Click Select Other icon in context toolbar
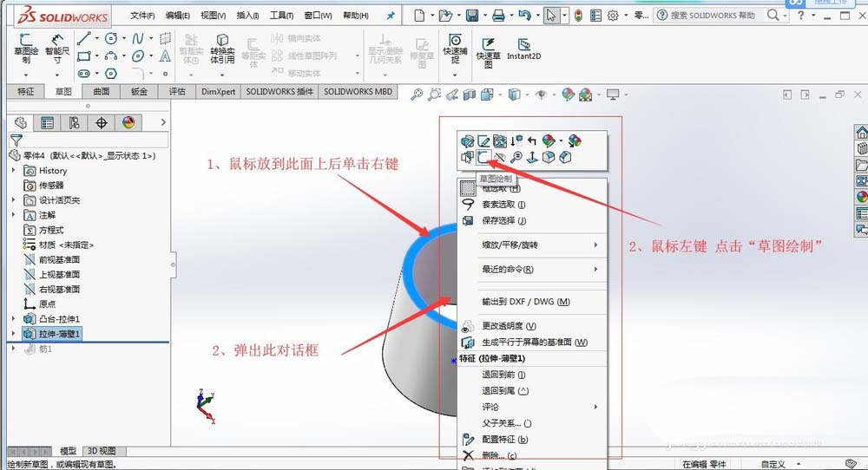868x470 pixels. (x=468, y=157)
